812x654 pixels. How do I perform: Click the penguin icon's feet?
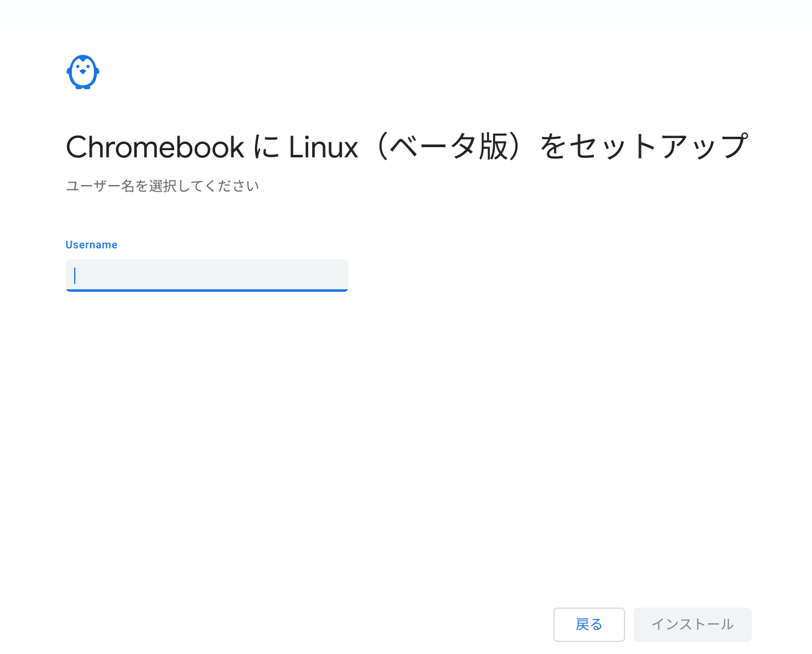(83, 87)
